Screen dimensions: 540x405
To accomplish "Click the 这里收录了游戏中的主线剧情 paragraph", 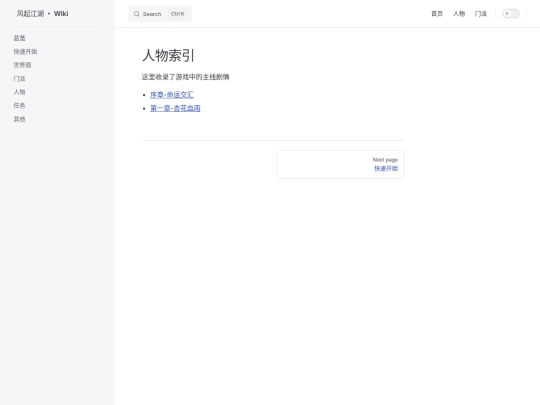I will click(186, 77).
